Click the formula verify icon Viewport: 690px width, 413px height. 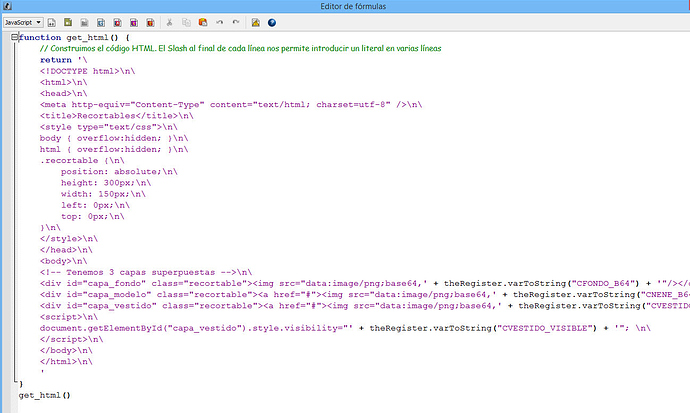[255, 22]
